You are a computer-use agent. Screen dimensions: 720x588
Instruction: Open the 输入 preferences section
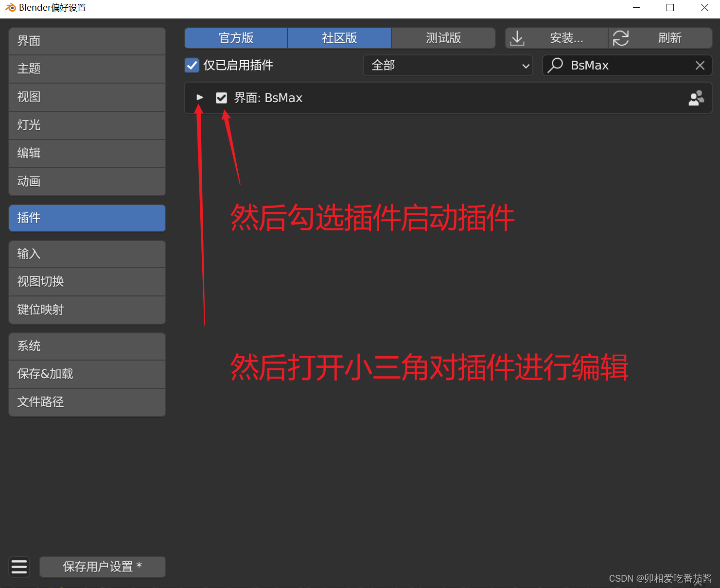click(x=88, y=254)
